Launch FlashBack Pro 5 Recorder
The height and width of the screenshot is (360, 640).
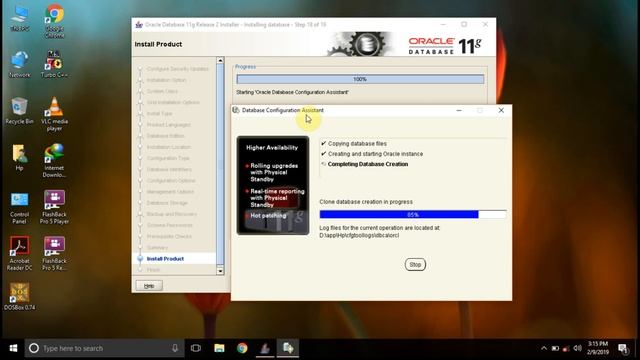(x=54, y=253)
